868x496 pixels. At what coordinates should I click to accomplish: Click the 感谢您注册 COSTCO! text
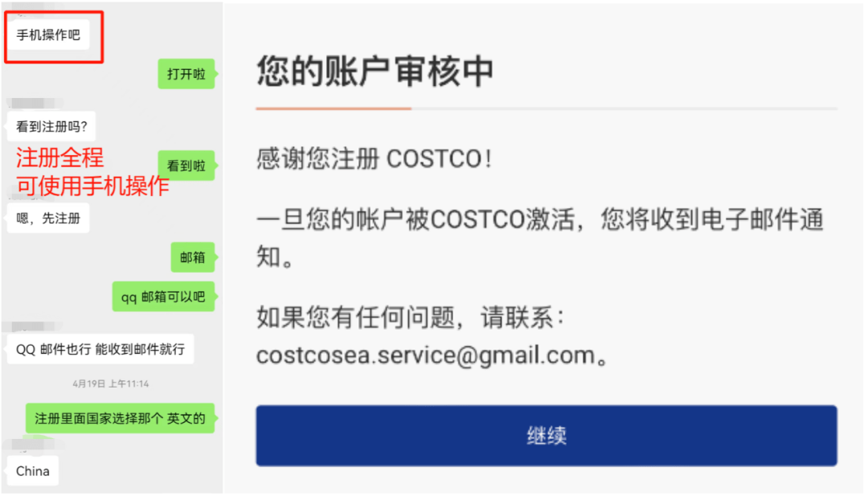tap(374, 159)
